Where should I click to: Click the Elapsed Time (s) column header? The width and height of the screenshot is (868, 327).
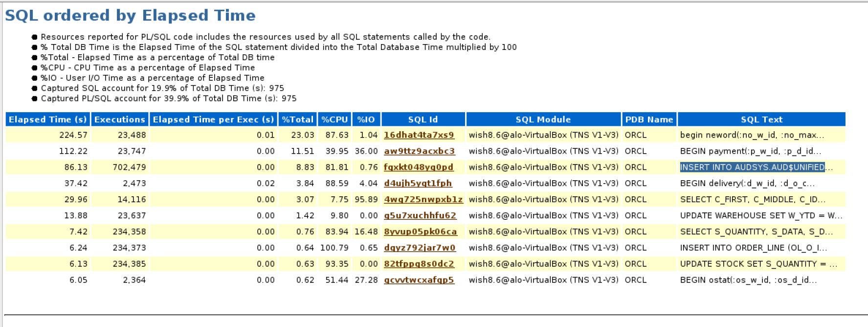pyautogui.click(x=47, y=119)
